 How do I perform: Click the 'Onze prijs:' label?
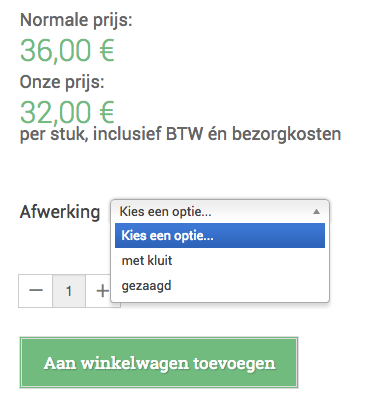62,82
